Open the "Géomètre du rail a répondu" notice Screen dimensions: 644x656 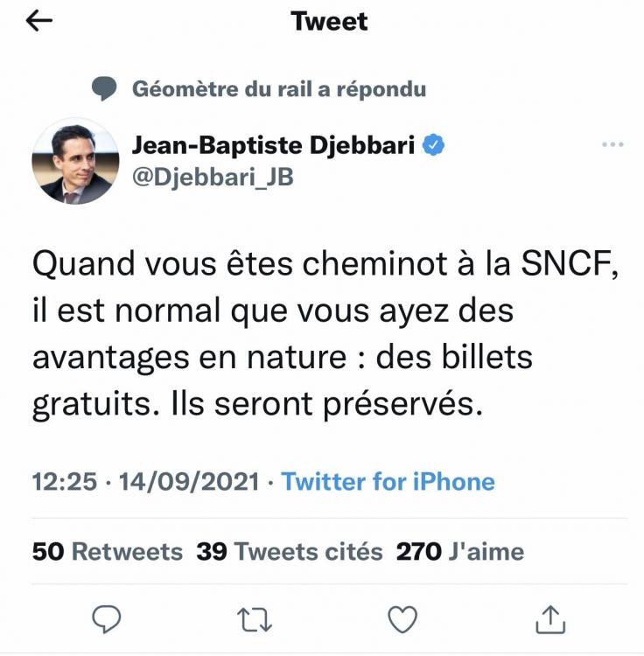278,88
